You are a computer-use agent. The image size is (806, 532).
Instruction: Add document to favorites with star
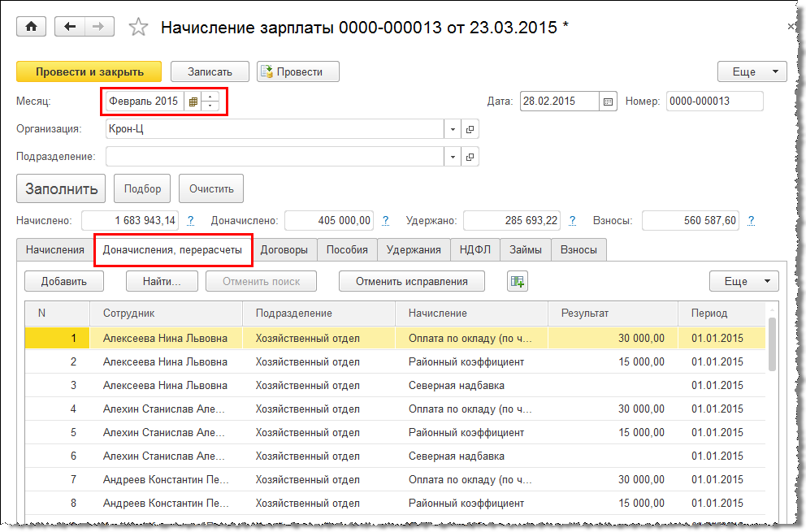click(x=139, y=28)
